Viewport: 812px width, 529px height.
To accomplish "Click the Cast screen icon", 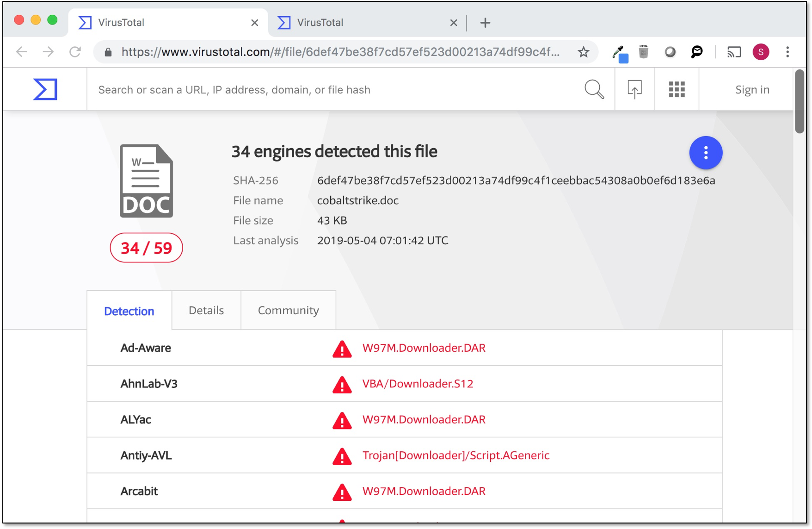I will coord(734,52).
